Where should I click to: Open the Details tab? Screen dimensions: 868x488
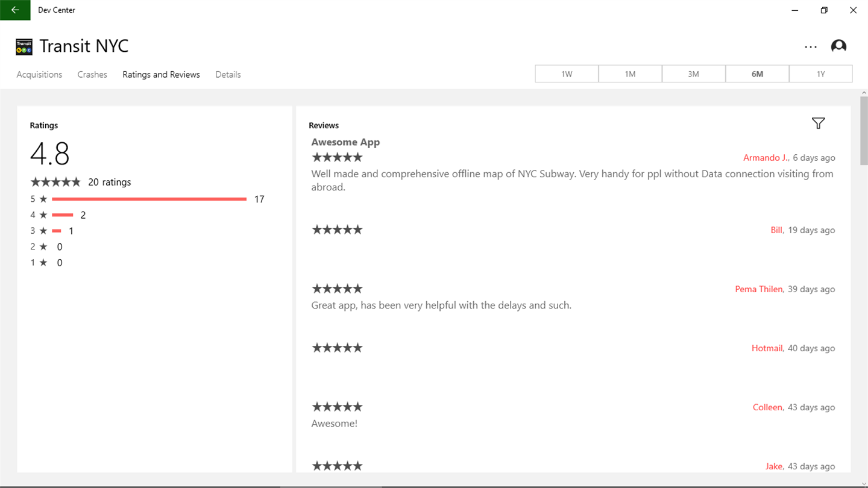point(228,75)
